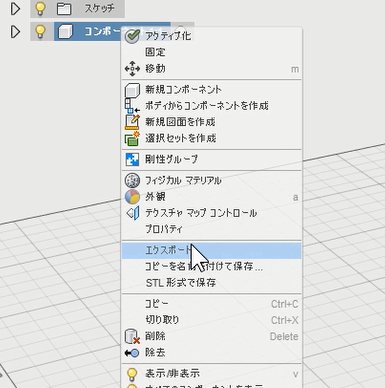Create 新規コンポーネント from menu
Image resolution: width=385 pixels, height=388 pixels.
(212, 89)
